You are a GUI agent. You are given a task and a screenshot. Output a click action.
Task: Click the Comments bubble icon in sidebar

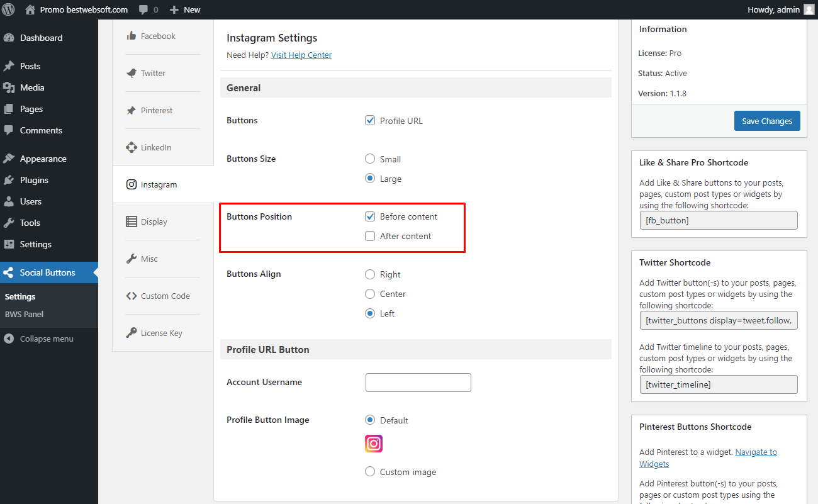coord(9,130)
